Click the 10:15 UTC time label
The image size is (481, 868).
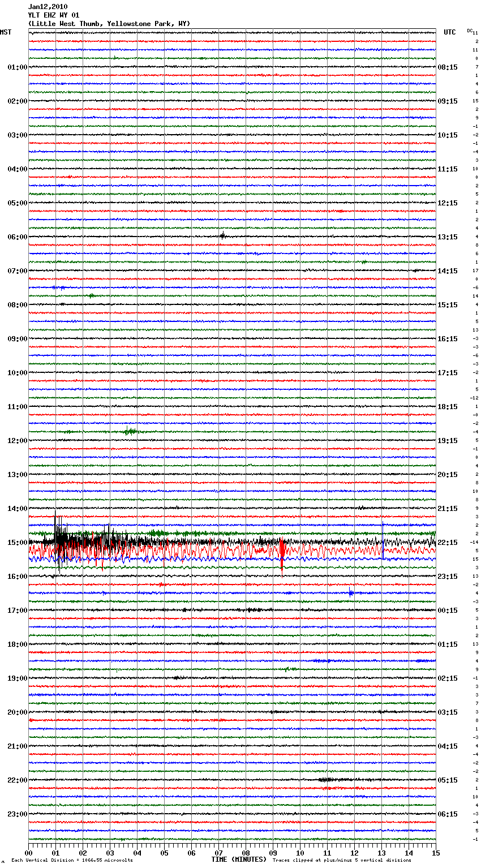coord(448,135)
